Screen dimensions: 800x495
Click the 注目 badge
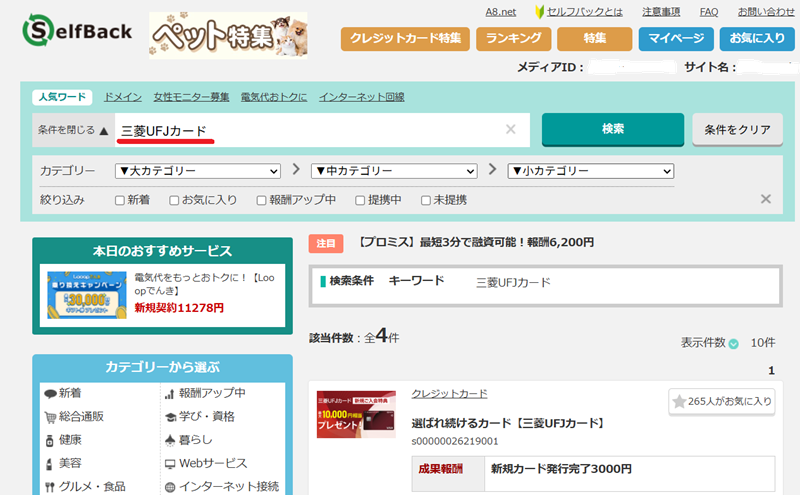pos(326,243)
